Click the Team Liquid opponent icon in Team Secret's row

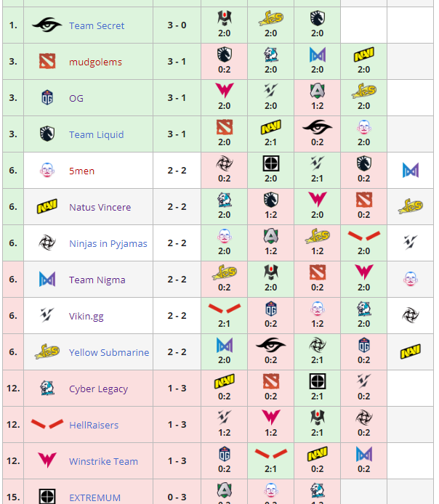pyautogui.click(x=317, y=18)
